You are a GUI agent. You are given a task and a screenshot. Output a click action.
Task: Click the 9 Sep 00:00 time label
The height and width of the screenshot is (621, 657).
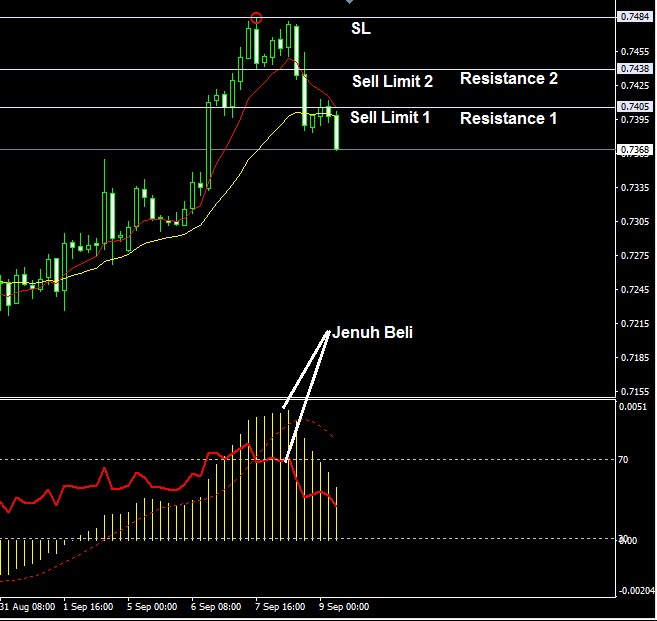click(344, 607)
